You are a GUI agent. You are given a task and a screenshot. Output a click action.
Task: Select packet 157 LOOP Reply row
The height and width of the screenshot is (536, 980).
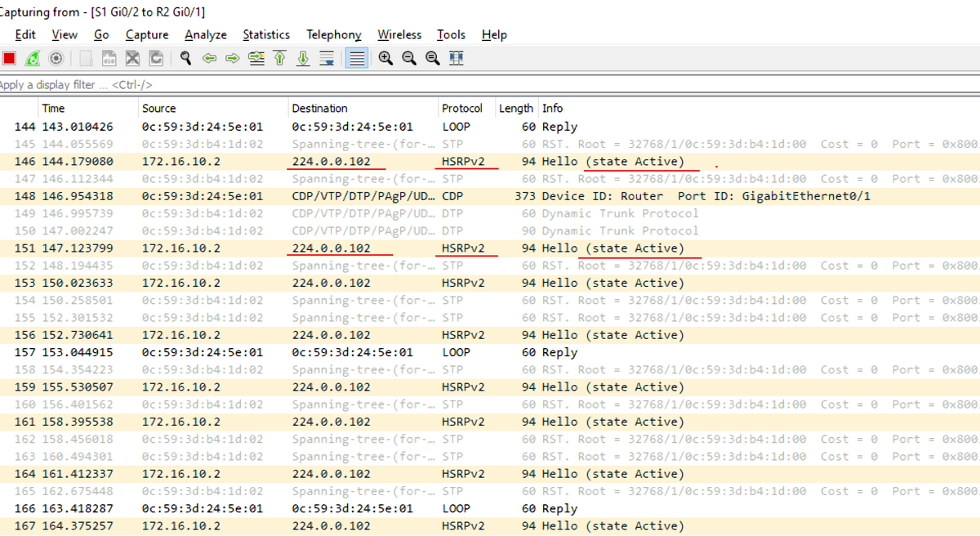tap(490, 352)
